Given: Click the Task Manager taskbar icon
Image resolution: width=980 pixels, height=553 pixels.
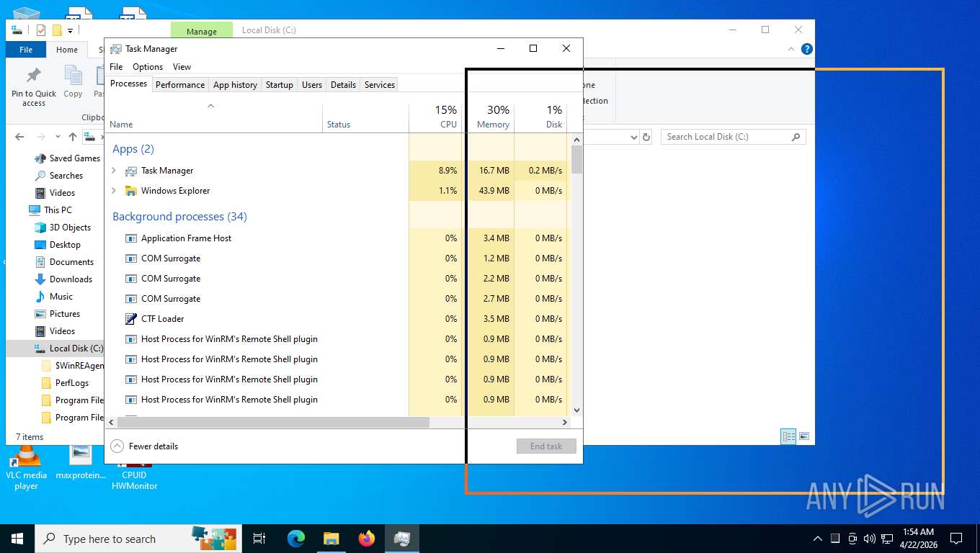Looking at the screenshot, I should tap(402, 539).
